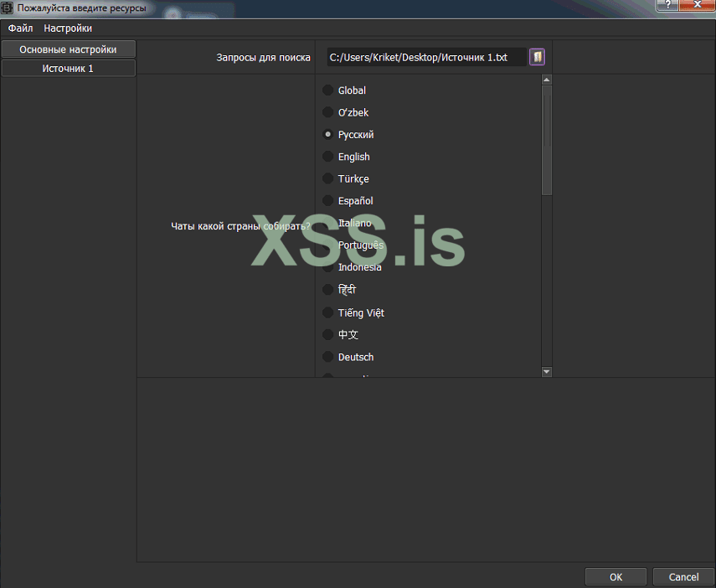Click the Чаты какой страны собирать label

(x=240, y=226)
